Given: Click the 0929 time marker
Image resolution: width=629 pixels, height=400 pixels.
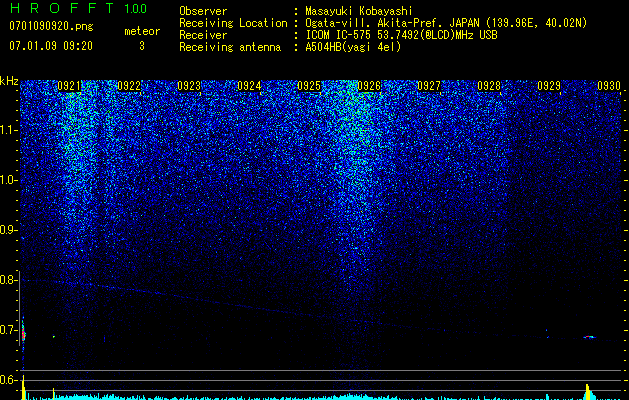Looking at the screenshot, I should point(549,86).
